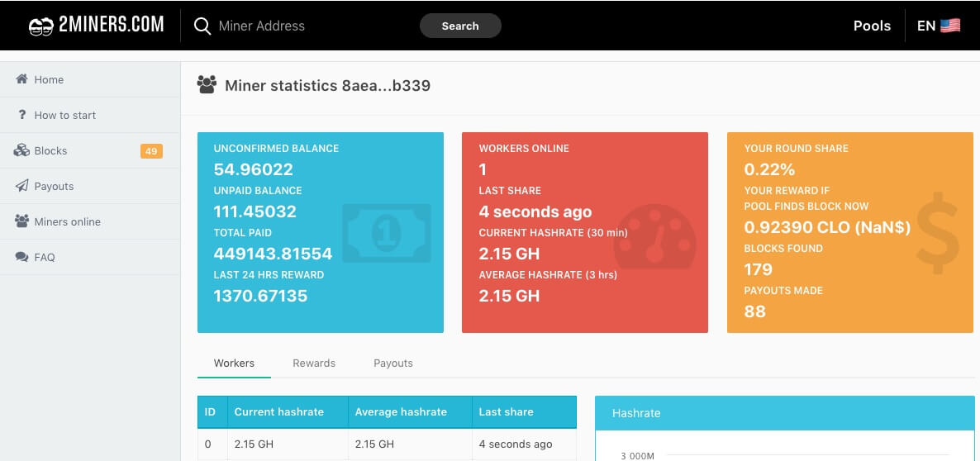Click the Home house icon
The image size is (980, 461).
click(x=21, y=79)
